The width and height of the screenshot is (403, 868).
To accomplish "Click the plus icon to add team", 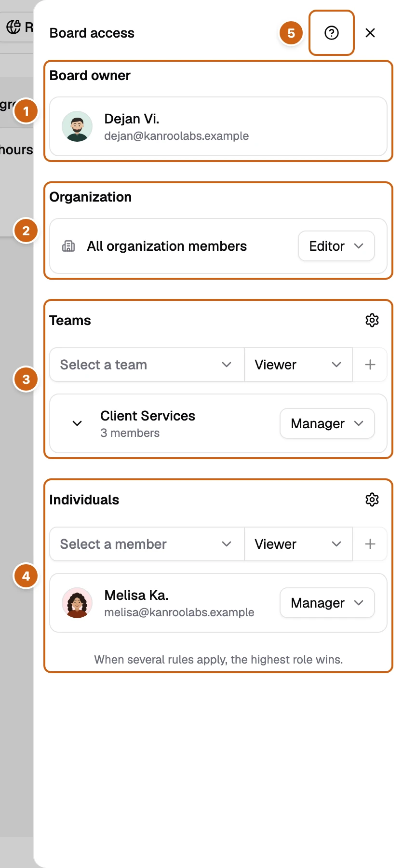I will coord(370,365).
